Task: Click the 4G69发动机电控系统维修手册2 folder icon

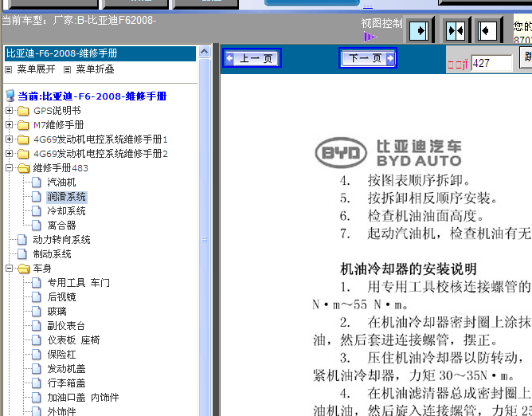Action: tap(23, 154)
